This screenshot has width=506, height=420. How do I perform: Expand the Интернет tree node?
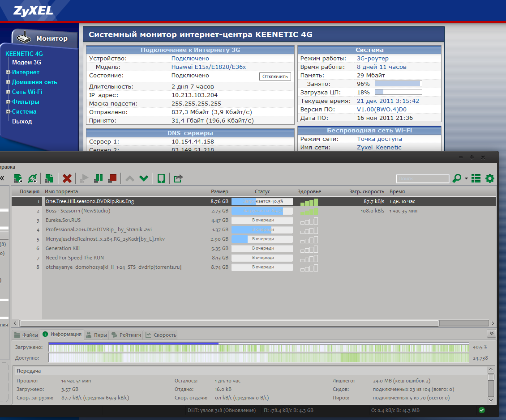9,72
